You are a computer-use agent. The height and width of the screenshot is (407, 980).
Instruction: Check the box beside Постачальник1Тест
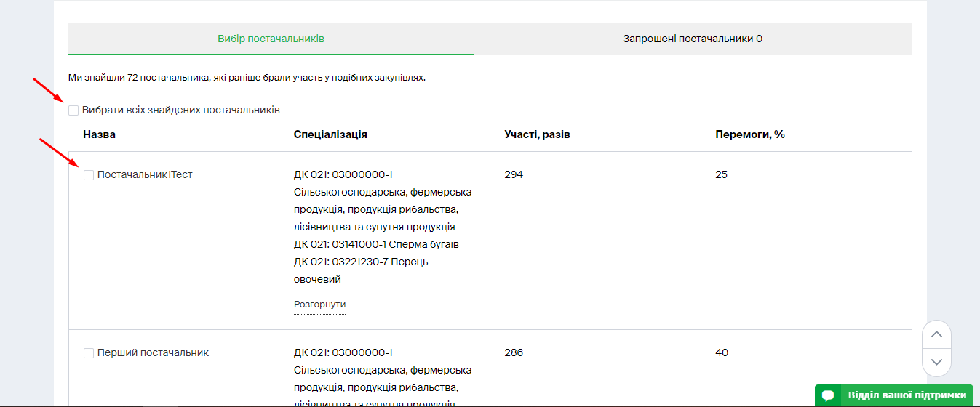(x=89, y=175)
